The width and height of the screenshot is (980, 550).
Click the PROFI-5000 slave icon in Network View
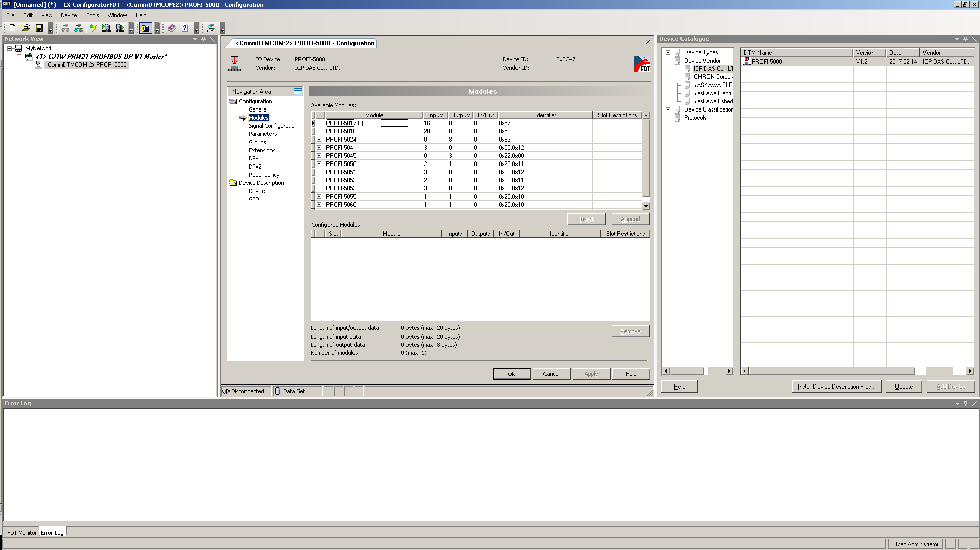tap(38, 65)
